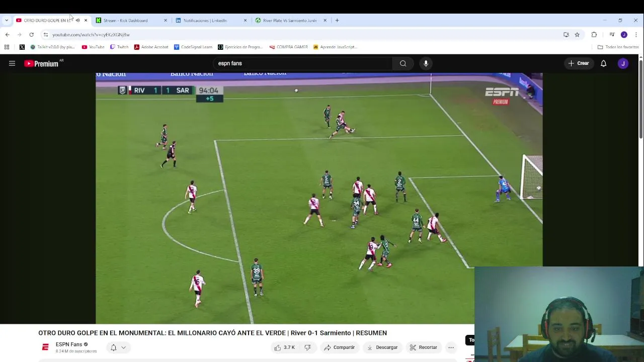Open Ejercicios de Progra... bookmark
The image size is (644, 362).
coord(240,47)
